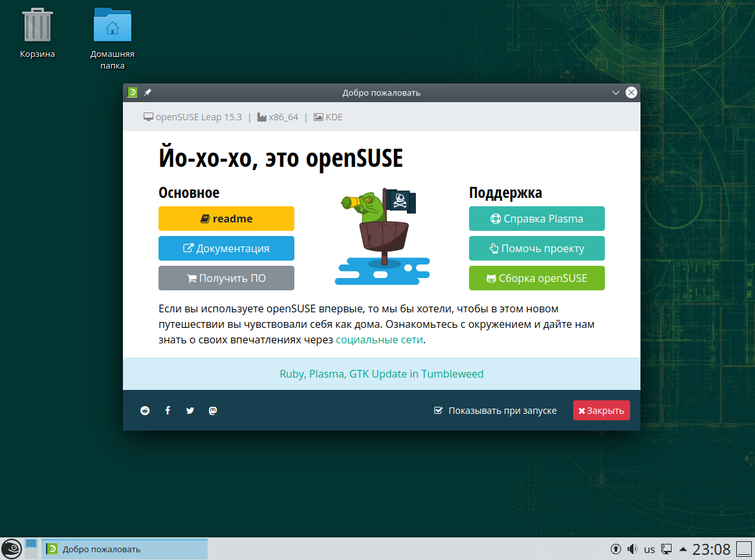Click the 23:08 clock in the panel
The height and width of the screenshot is (560, 755).
(x=711, y=549)
